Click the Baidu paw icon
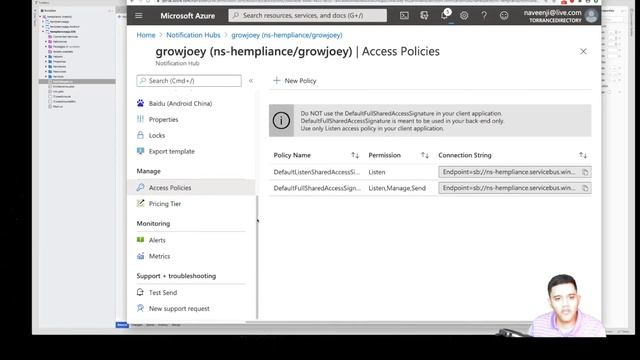 click(x=140, y=103)
